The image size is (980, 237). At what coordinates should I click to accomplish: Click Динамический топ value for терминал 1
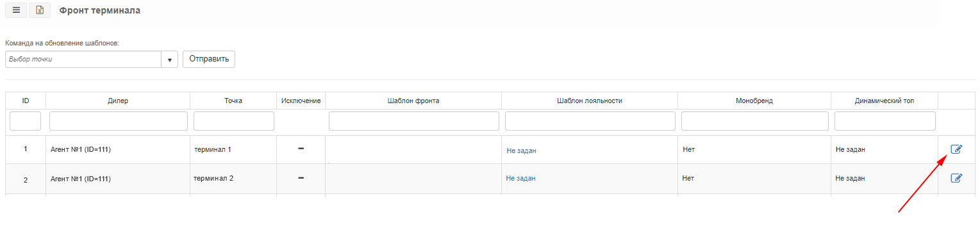pos(851,149)
